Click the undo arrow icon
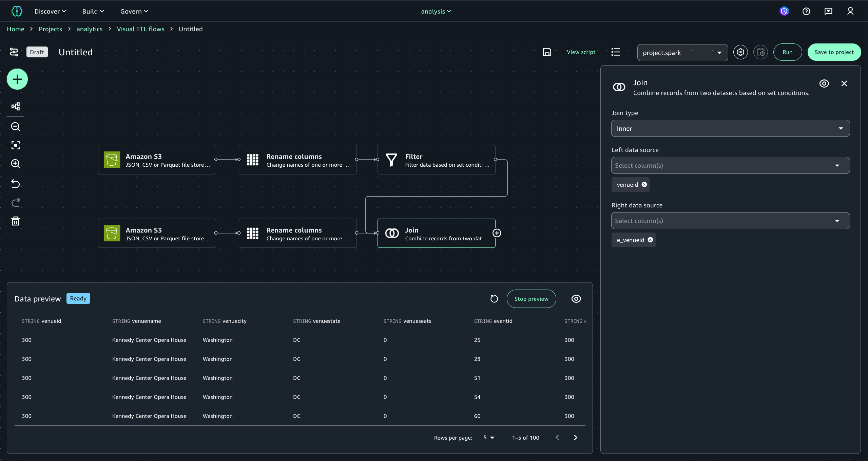868x461 pixels. (16, 184)
